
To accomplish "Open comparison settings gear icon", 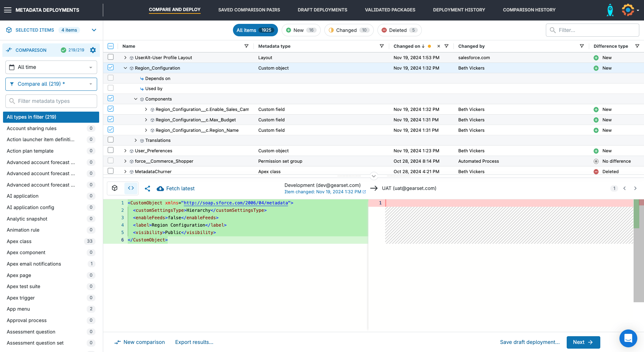I will [x=93, y=50].
